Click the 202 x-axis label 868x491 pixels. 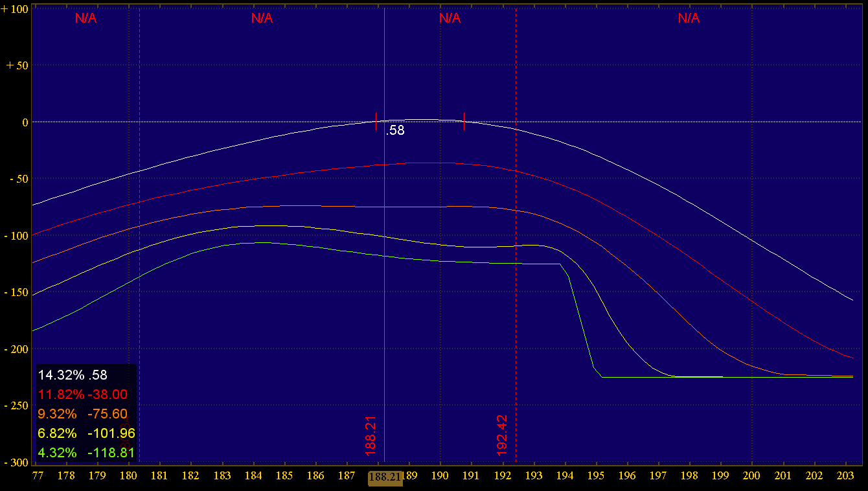coord(814,476)
